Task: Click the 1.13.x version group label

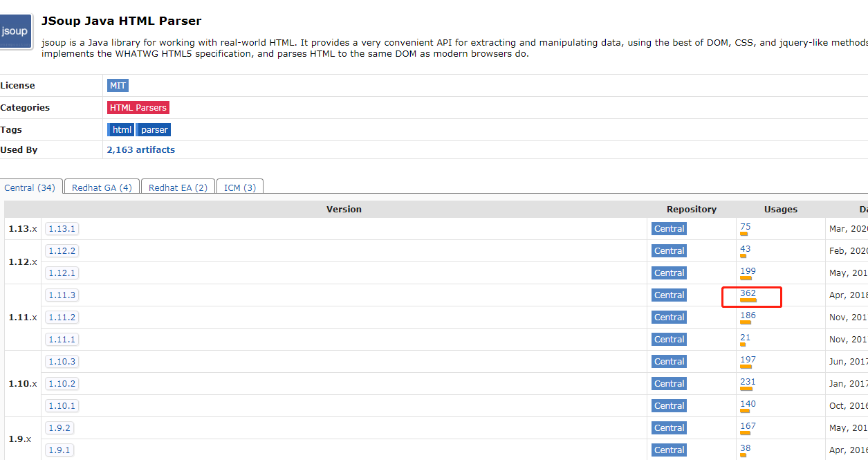Action: pos(23,229)
